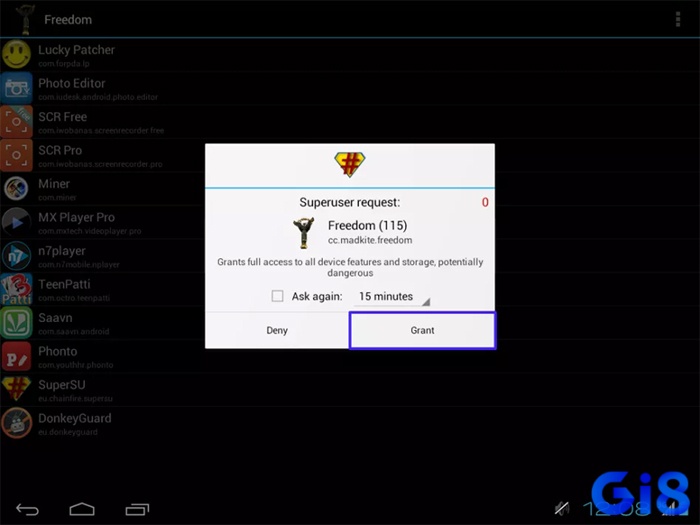Select the n7player app icon
700x525 pixels.
(17, 256)
